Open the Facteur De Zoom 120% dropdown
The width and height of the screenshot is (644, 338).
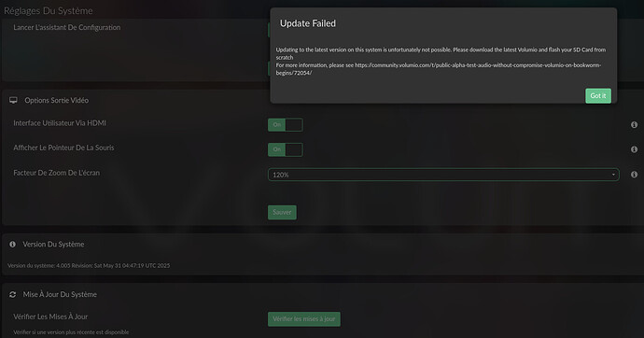(443, 175)
